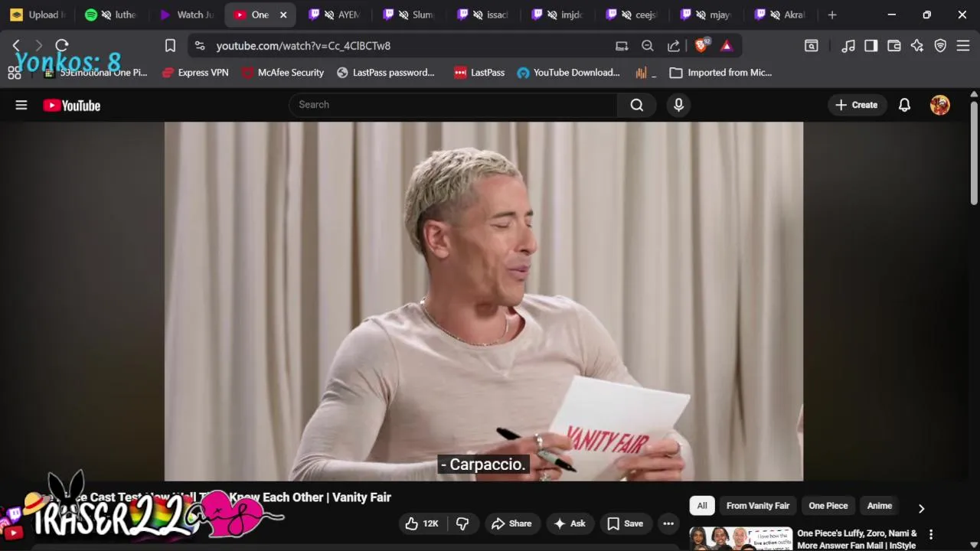Open the YouTube account avatar menu
Screen dimensions: 980x551
(x=940, y=105)
